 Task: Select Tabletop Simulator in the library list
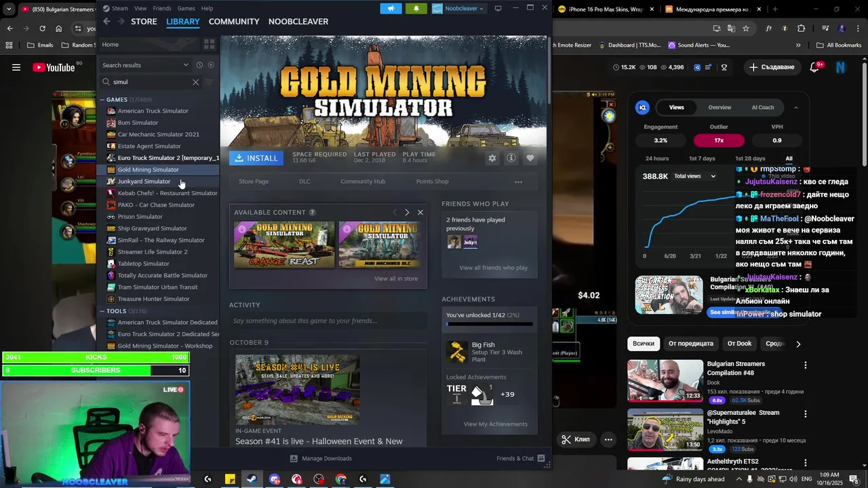143,264
